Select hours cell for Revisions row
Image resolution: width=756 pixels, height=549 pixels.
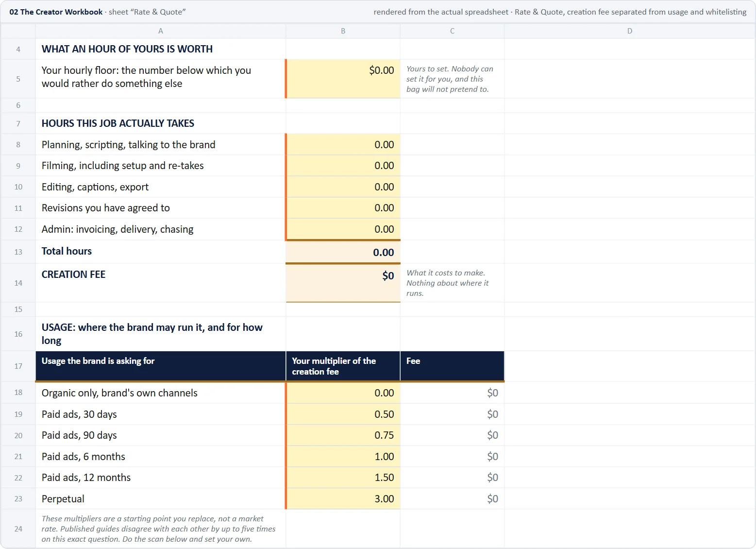pyautogui.click(x=343, y=208)
